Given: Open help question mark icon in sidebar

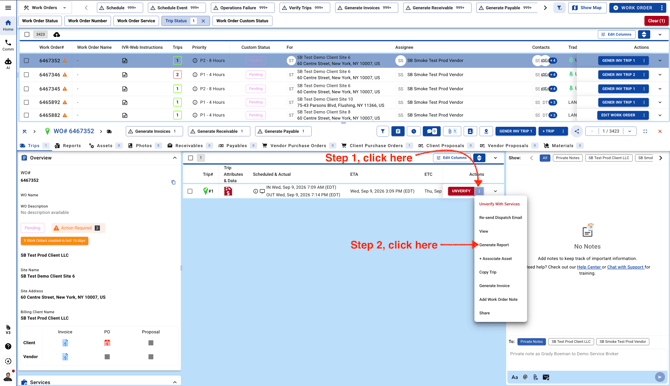Looking at the screenshot, I should [8, 346].
